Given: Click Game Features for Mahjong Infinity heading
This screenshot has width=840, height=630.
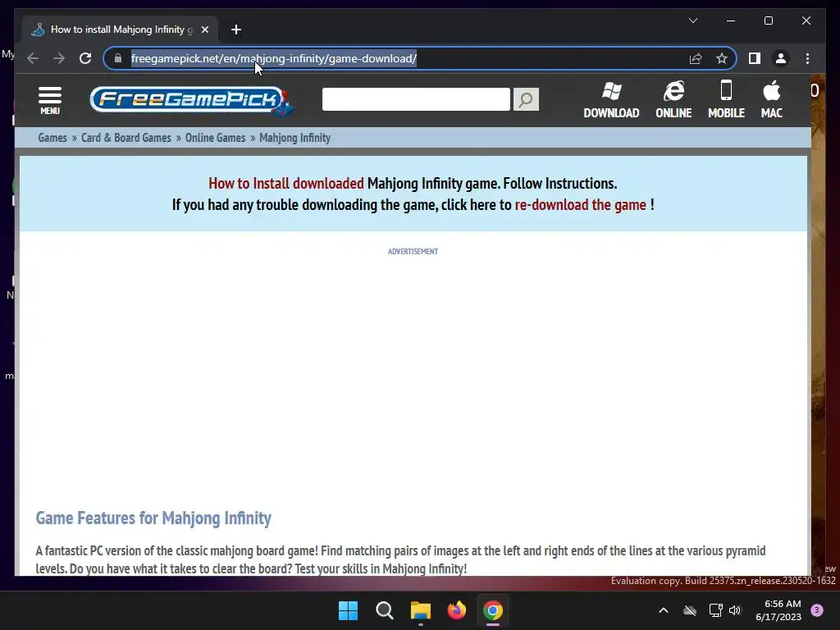Looking at the screenshot, I should pyautogui.click(x=153, y=518).
